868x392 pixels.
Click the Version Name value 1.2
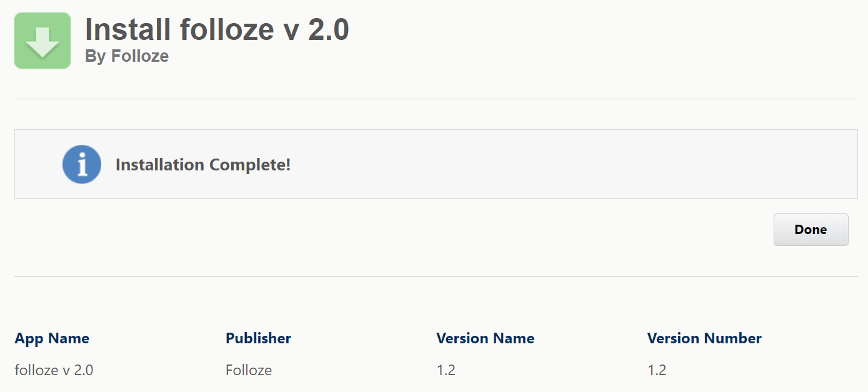pyautogui.click(x=446, y=370)
